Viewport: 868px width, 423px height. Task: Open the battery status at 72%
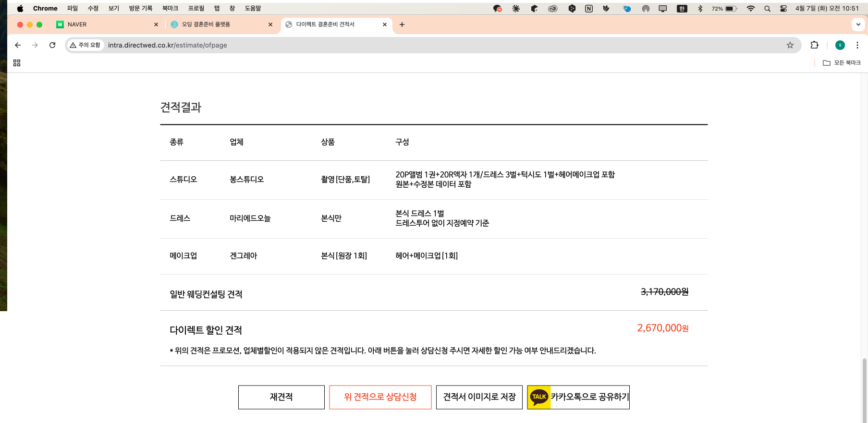click(724, 9)
